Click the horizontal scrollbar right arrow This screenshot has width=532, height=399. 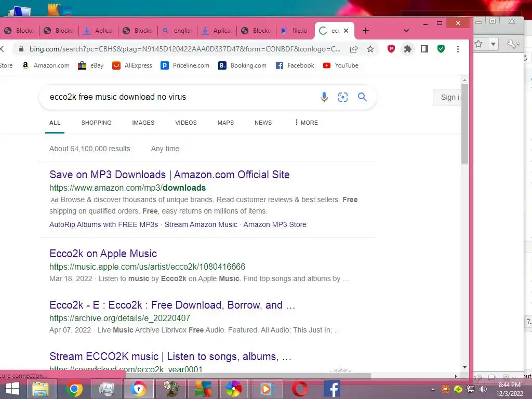456,376
